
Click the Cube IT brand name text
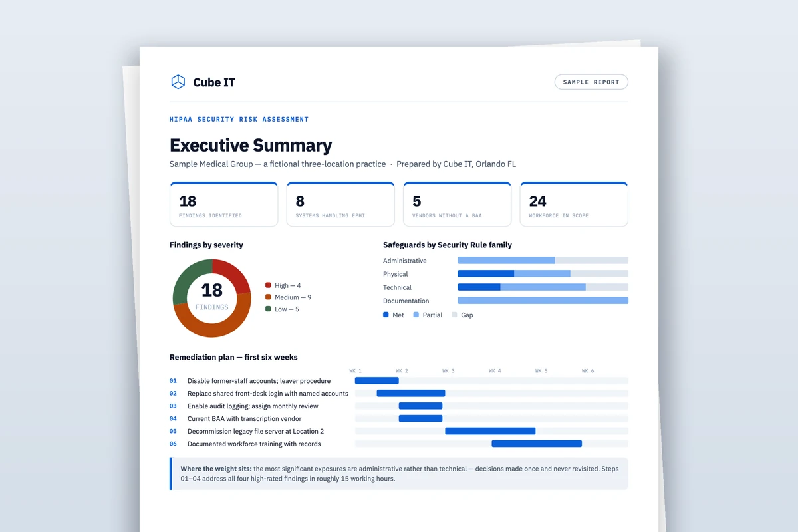[x=214, y=82]
